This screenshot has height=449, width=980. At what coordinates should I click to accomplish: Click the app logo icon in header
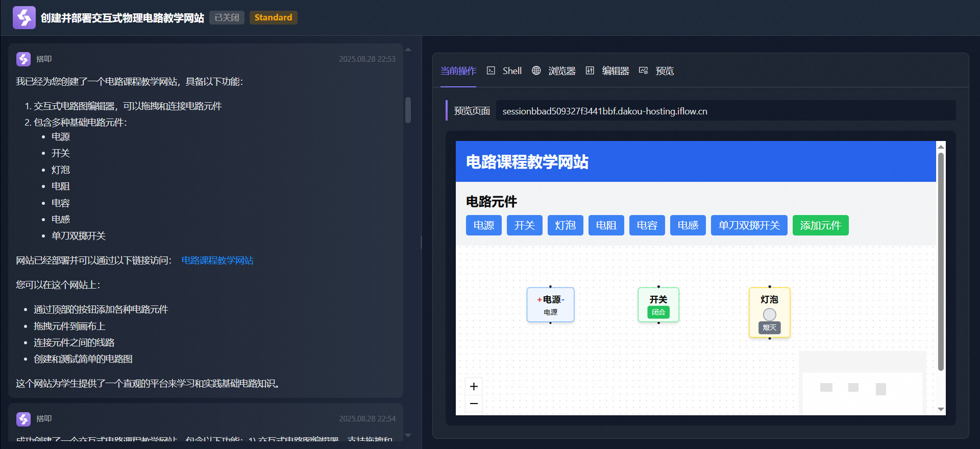pyautogui.click(x=24, y=17)
